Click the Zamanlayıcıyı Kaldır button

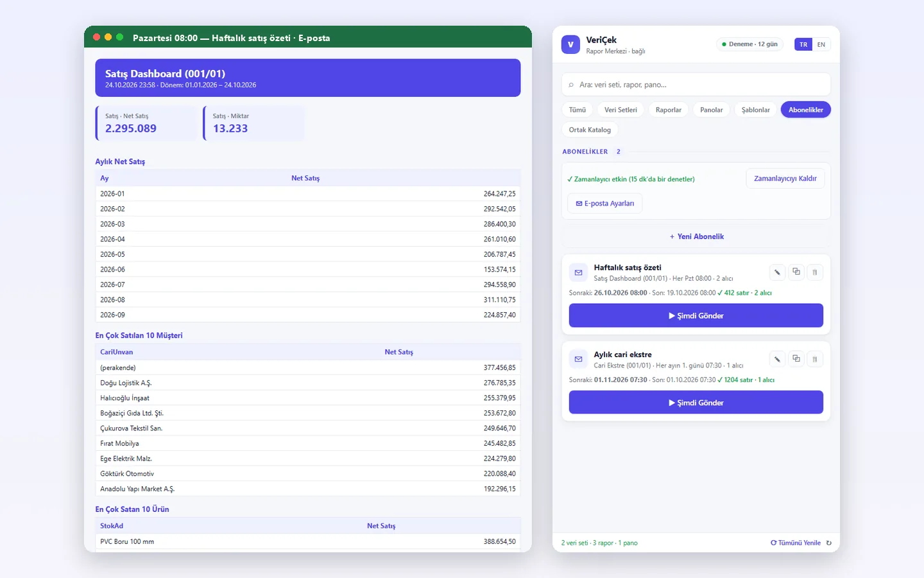785,179
